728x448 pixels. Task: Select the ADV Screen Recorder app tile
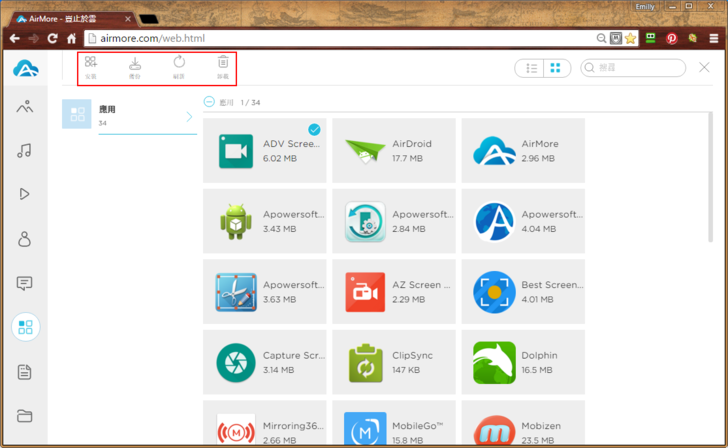point(265,150)
